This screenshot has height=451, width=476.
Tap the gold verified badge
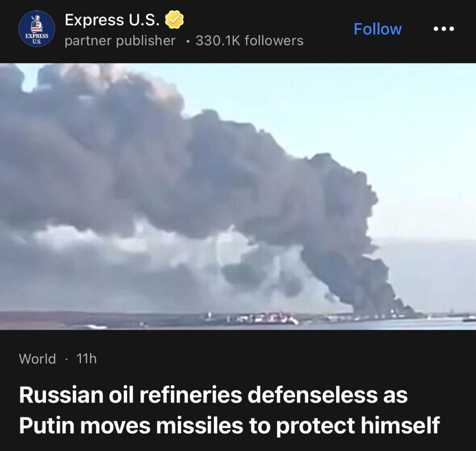[x=174, y=20]
